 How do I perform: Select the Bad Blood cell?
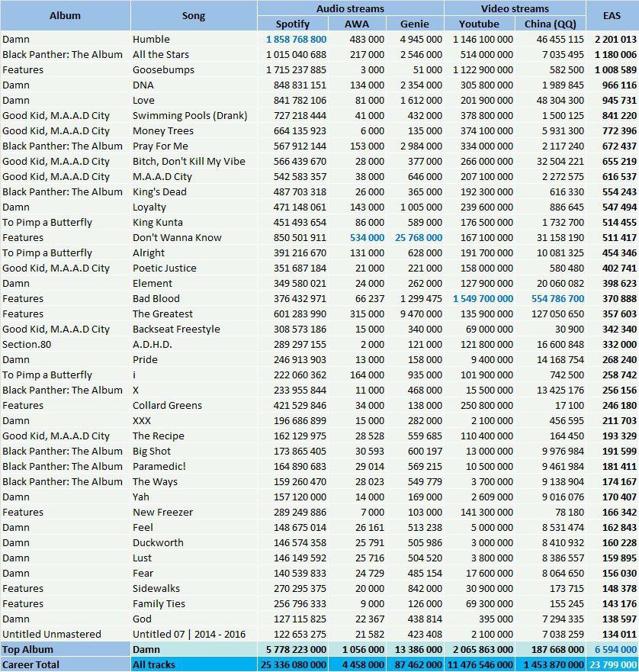click(194, 299)
